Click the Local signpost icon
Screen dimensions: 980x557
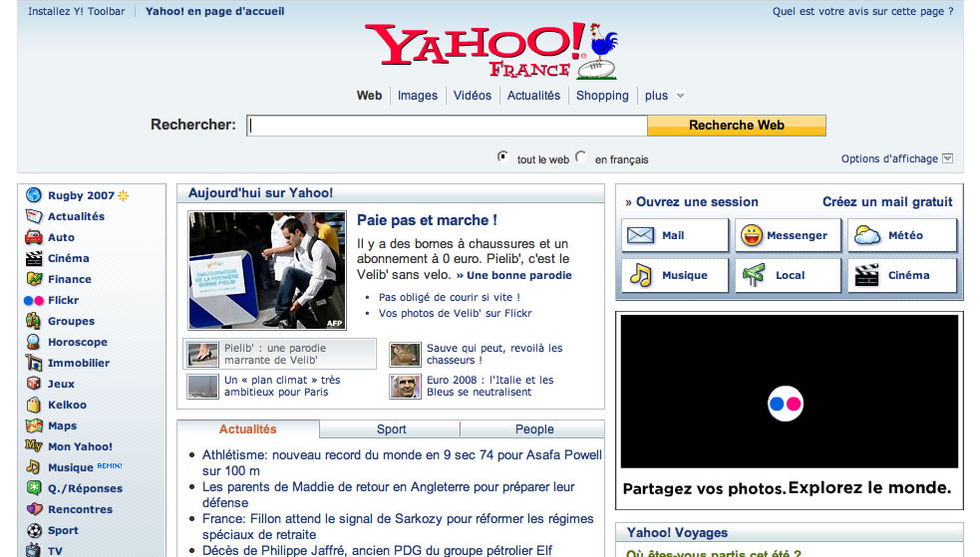[754, 276]
